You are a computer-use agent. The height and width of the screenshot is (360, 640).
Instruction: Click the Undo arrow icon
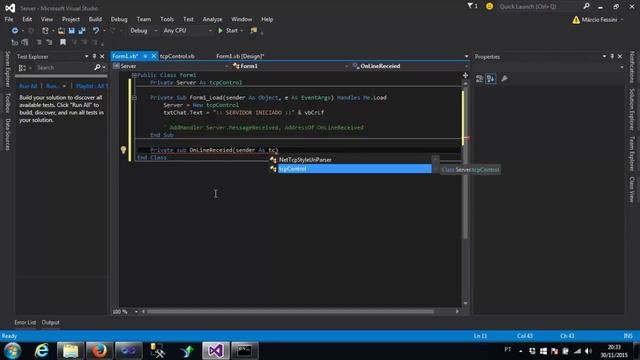[96, 31]
